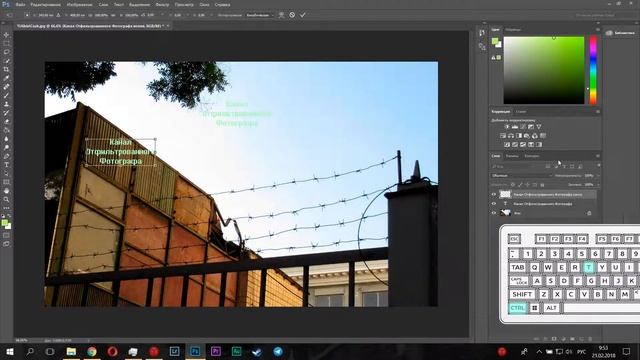
Task: Select the Eyedropper tool
Action: (x=6, y=78)
